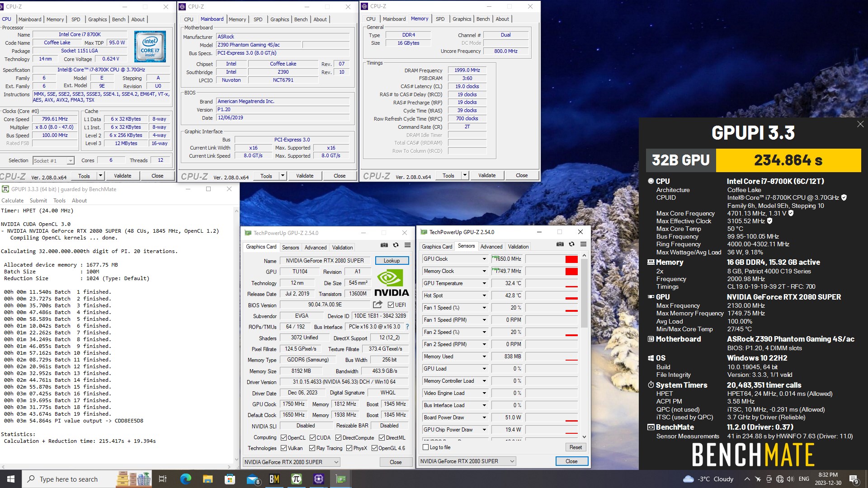Click Close in the CPU-Z Mainboard window

point(339,176)
